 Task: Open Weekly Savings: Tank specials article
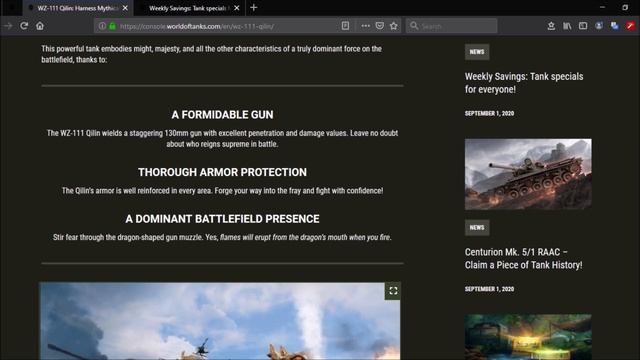(x=524, y=83)
